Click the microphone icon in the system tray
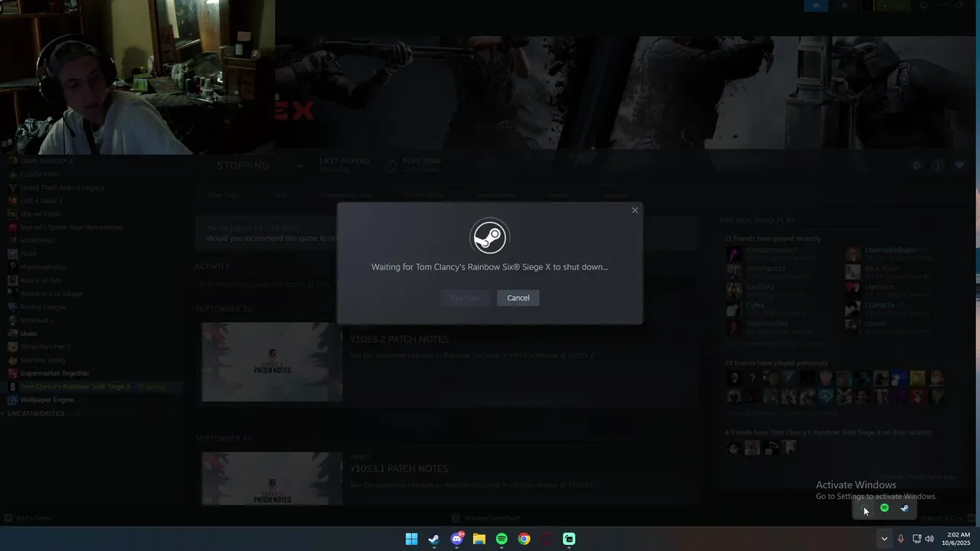Screen dimensions: 980x551 tap(900, 539)
